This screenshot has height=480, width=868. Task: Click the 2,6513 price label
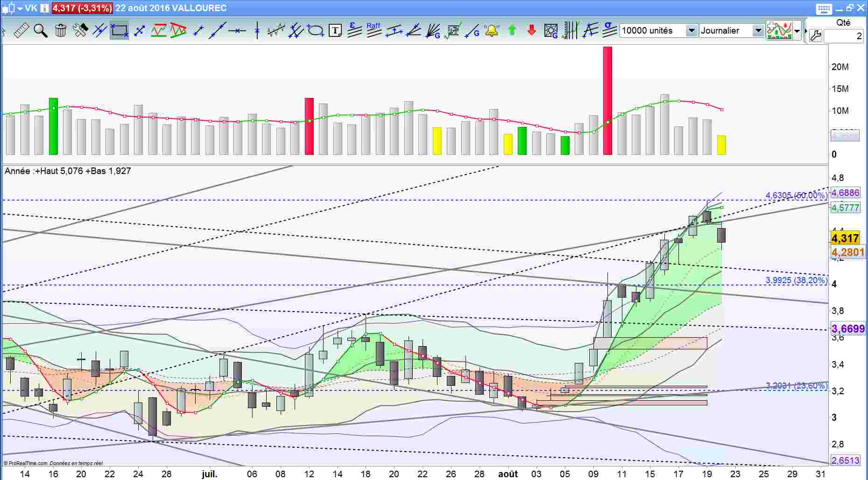pyautogui.click(x=845, y=460)
